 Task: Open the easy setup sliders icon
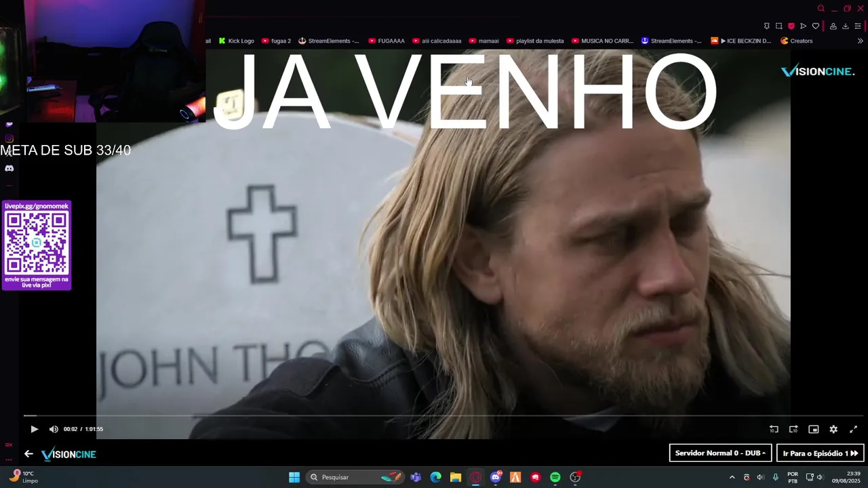click(x=858, y=26)
